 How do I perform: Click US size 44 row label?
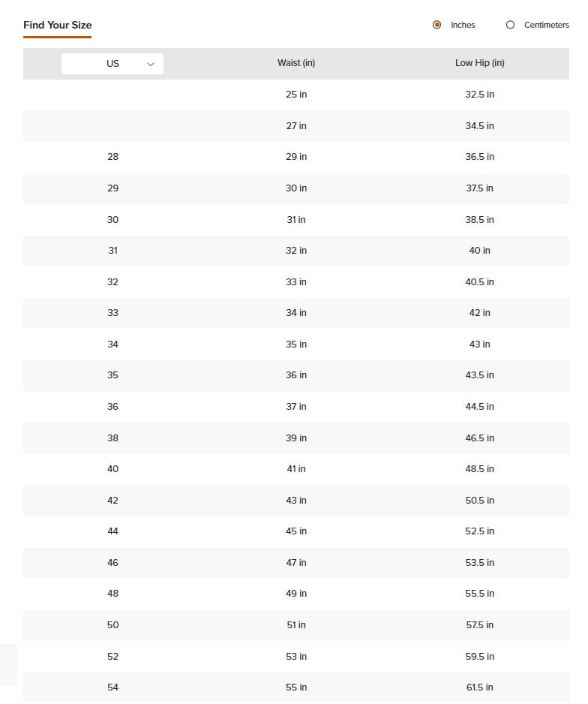tap(112, 531)
